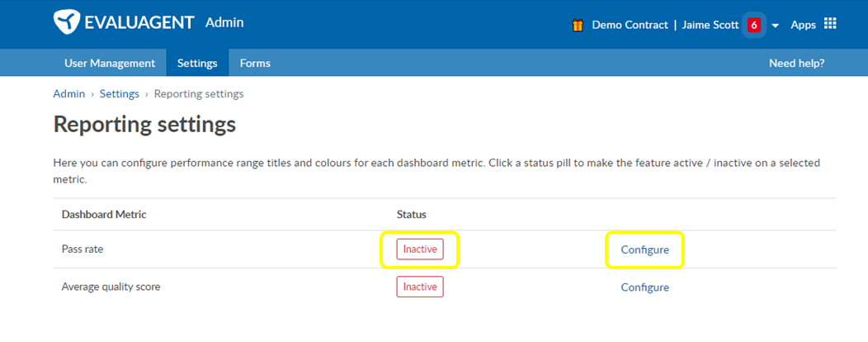
Task: Click the Demo Contract name
Action: click(630, 25)
